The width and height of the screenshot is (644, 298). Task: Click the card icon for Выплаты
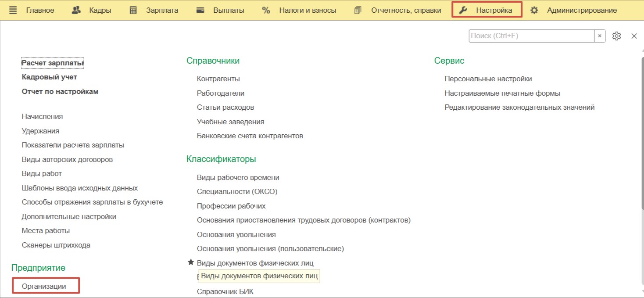click(200, 10)
